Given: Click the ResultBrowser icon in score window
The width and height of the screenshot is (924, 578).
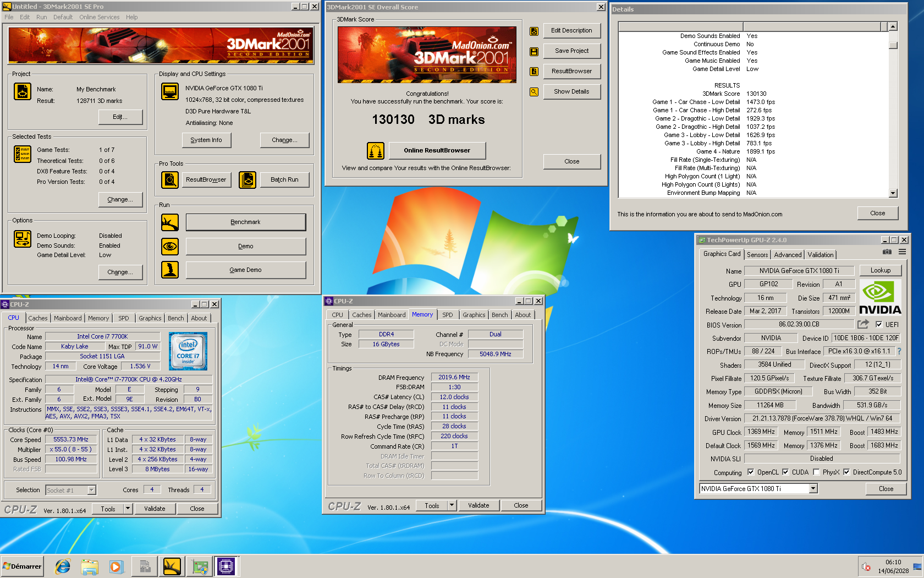Looking at the screenshot, I should click(533, 72).
